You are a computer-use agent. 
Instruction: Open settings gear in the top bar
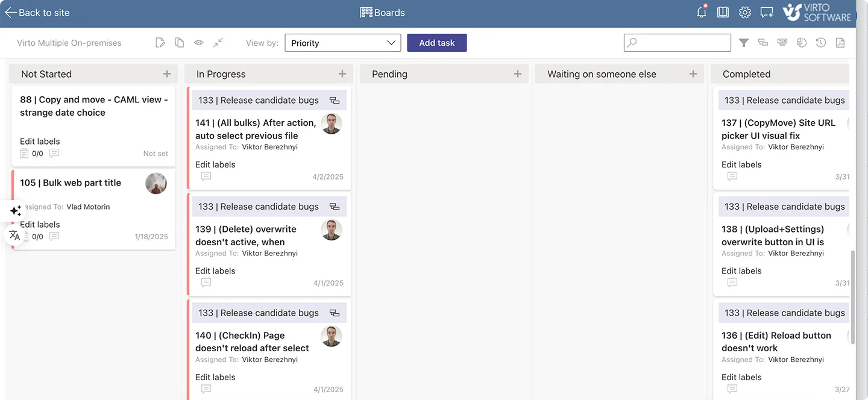(744, 11)
